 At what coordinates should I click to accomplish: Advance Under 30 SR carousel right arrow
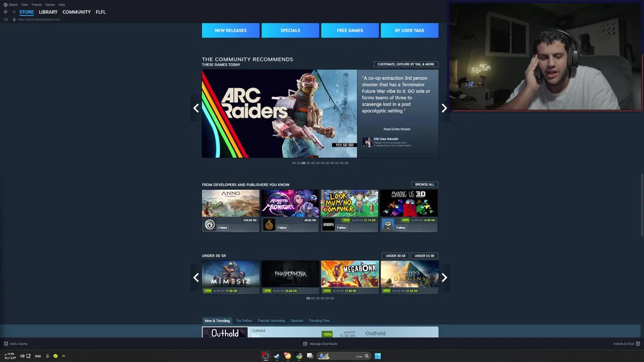coord(444,278)
